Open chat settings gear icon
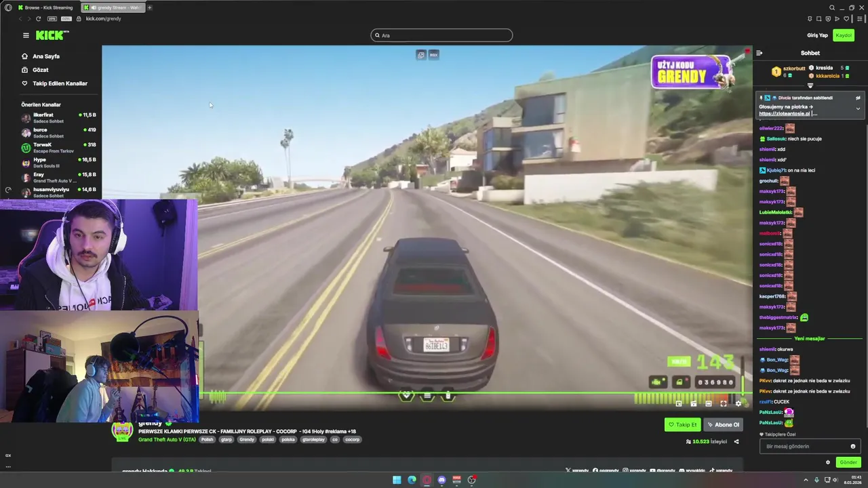This screenshot has width=868, height=488. [x=828, y=462]
